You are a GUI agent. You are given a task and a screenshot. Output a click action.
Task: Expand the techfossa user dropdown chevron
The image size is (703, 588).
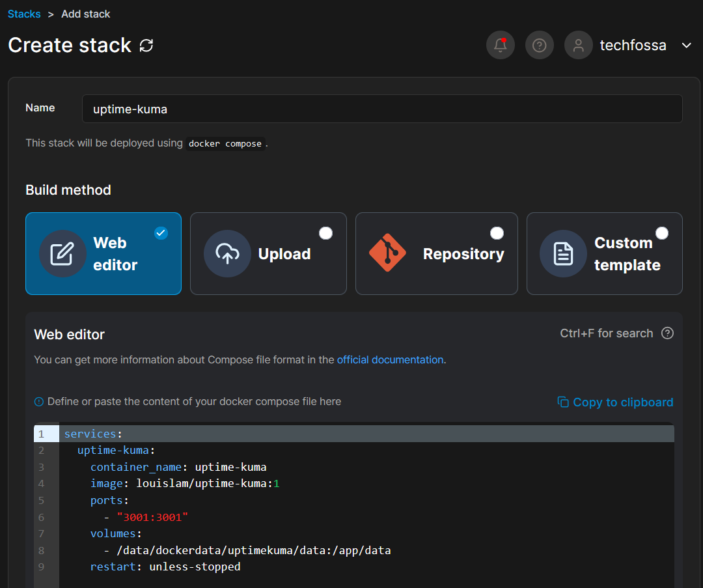pyautogui.click(x=686, y=46)
